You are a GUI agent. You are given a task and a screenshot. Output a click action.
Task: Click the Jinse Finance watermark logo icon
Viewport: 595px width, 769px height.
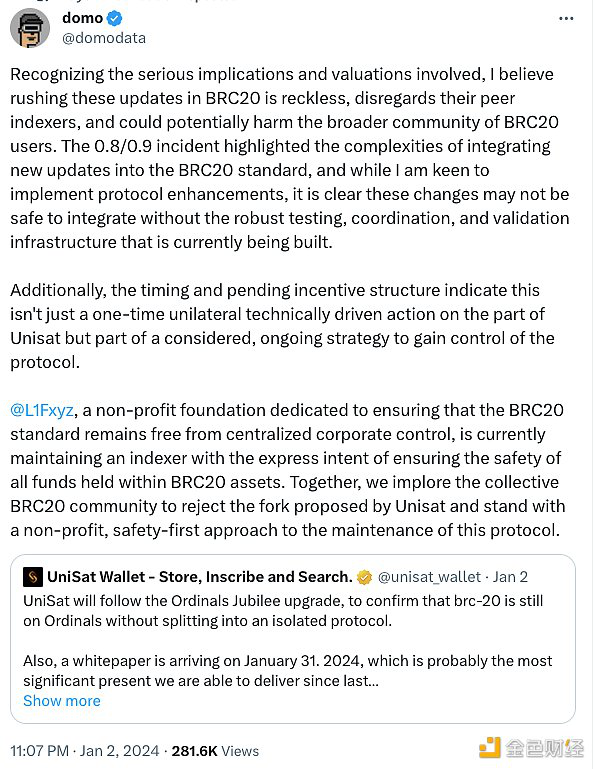[x=489, y=747]
